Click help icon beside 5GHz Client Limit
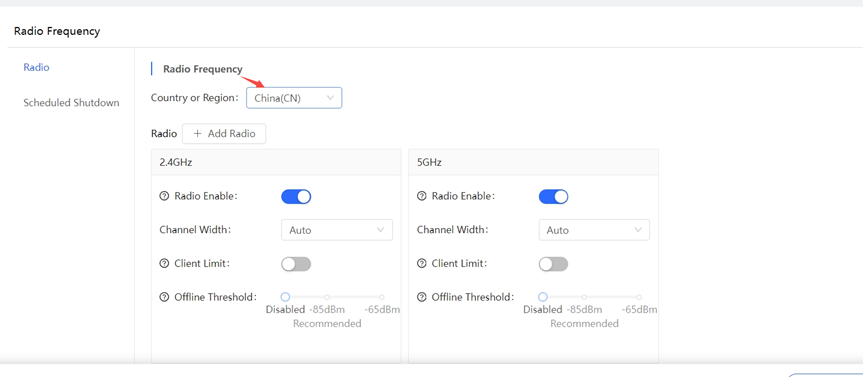 point(422,264)
